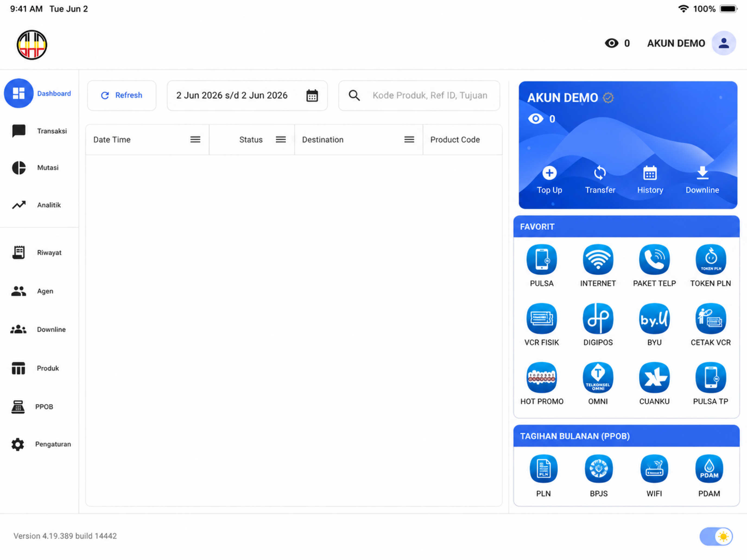
Task: Show balance using eye on blue card
Action: (535, 119)
